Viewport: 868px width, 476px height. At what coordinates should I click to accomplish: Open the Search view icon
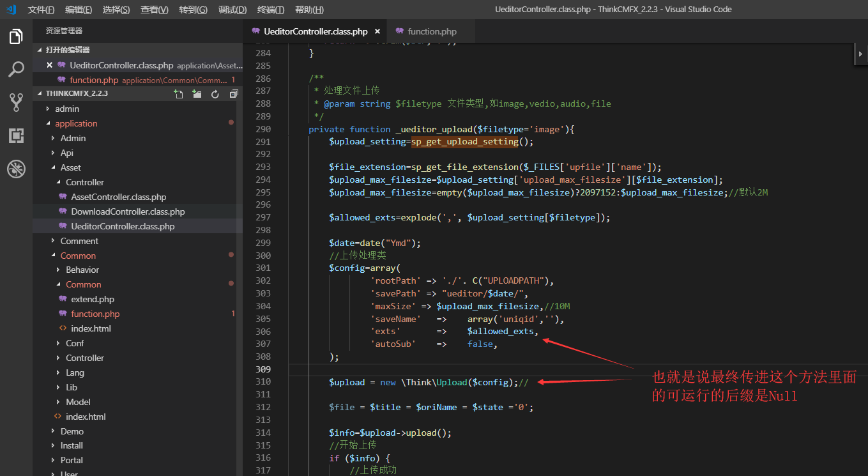tap(16, 70)
